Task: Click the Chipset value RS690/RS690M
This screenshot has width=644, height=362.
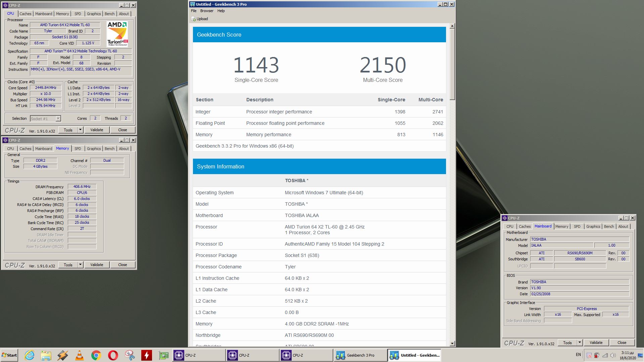Action: (580, 253)
